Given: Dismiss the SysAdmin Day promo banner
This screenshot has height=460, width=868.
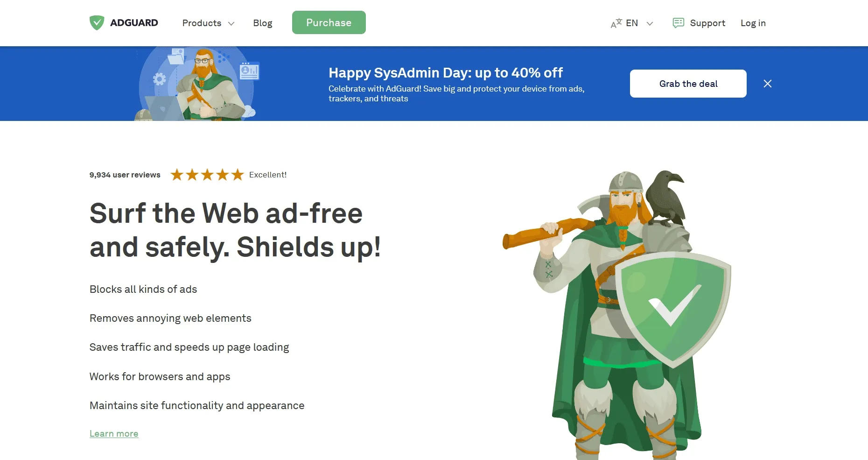Looking at the screenshot, I should [768, 84].
